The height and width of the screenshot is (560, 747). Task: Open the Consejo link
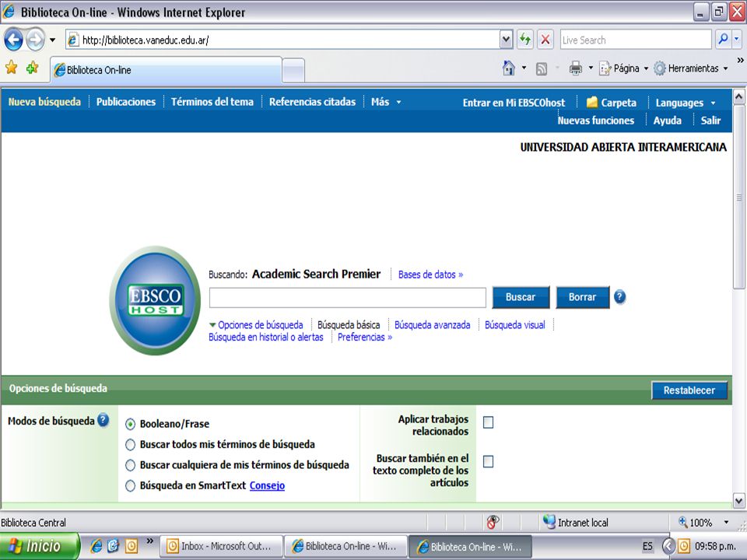click(x=267, y=485)
